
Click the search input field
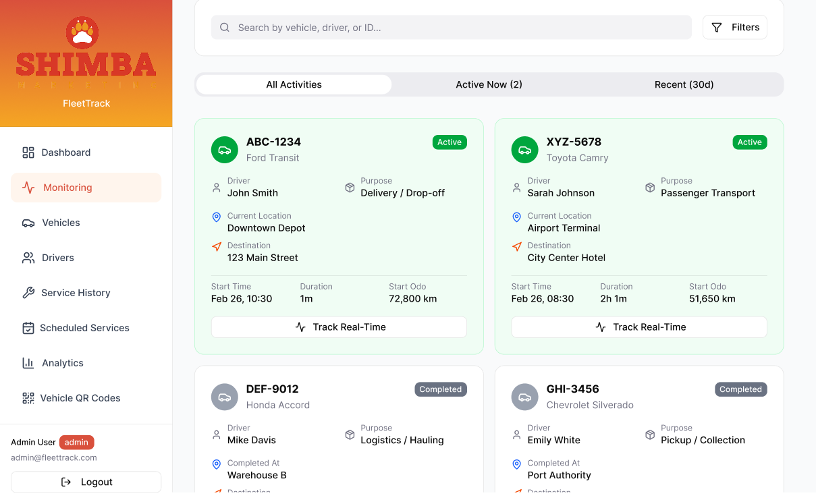point(451,27)
